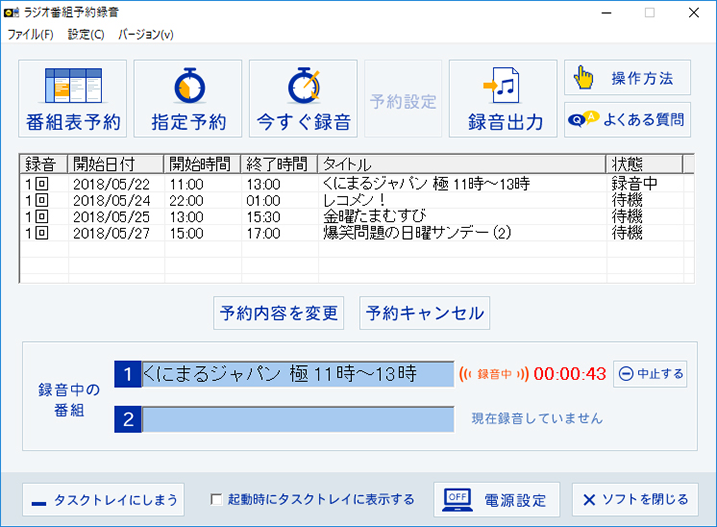This screenshot has height=527, width=717.
Task: Sort by the 録音 column header
Action: pyautogui.click(x=43, y=164)
